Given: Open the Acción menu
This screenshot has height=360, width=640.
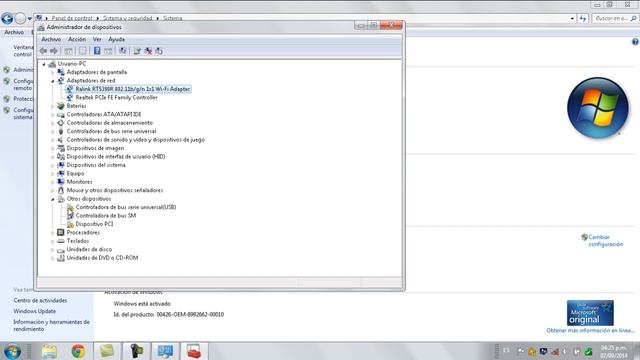Looking at the screenshot, I should (x=77, y=39).
